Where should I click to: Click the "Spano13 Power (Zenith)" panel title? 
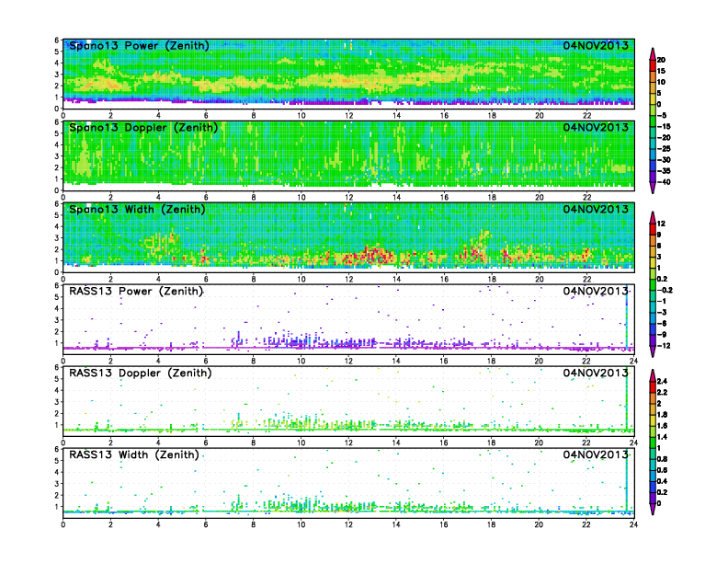tap(139, 46)
